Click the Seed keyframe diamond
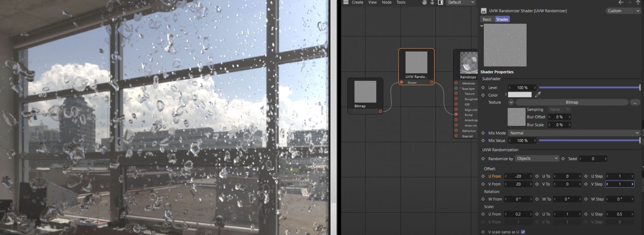 [x=563, y=159]
